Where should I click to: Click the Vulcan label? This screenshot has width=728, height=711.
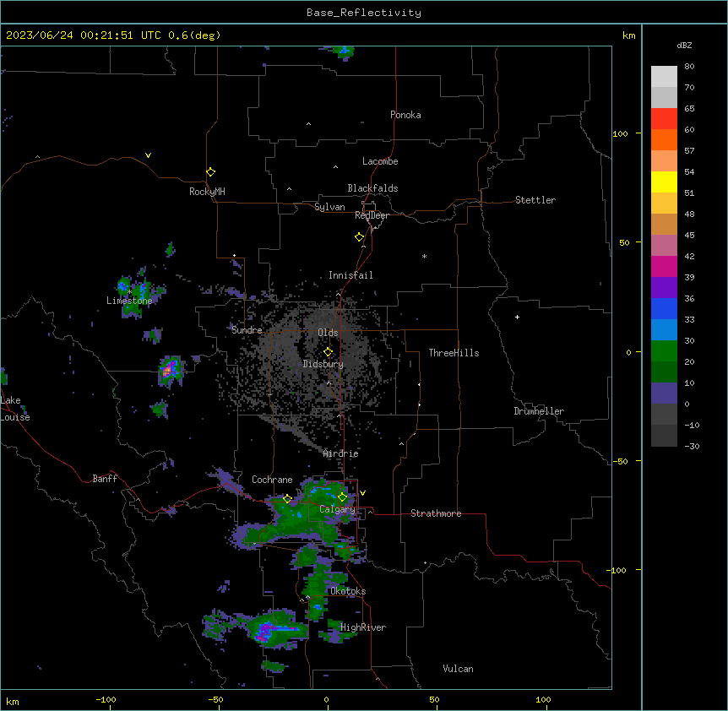click(459, 669)
